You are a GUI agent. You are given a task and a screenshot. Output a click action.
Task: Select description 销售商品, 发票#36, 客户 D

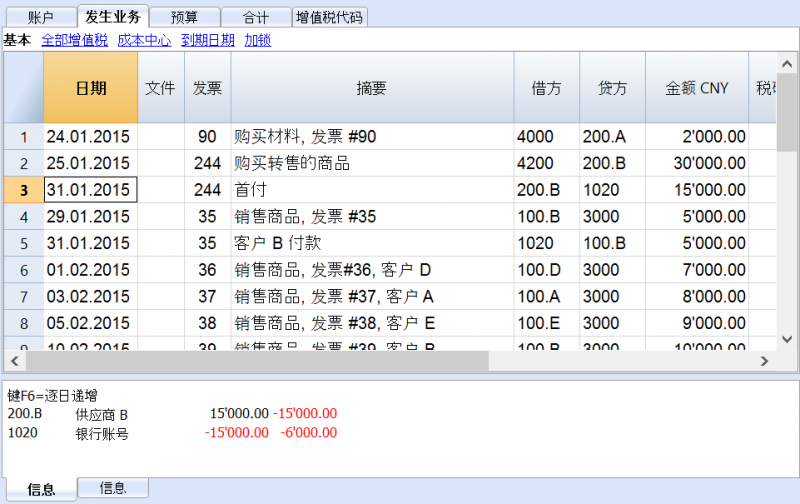point(372,270)
